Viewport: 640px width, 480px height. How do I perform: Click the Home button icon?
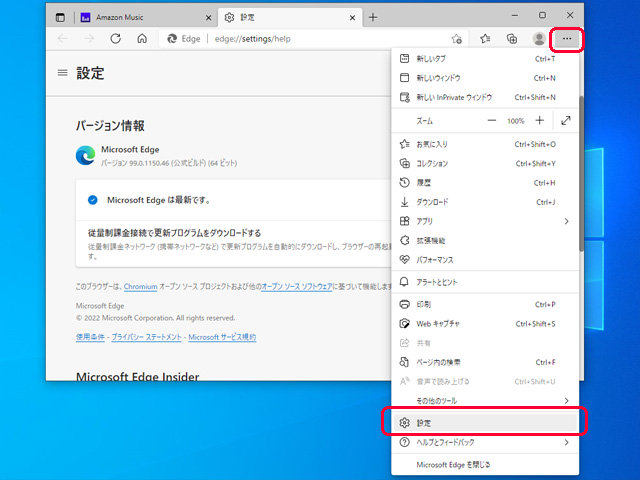click(142, 39)
